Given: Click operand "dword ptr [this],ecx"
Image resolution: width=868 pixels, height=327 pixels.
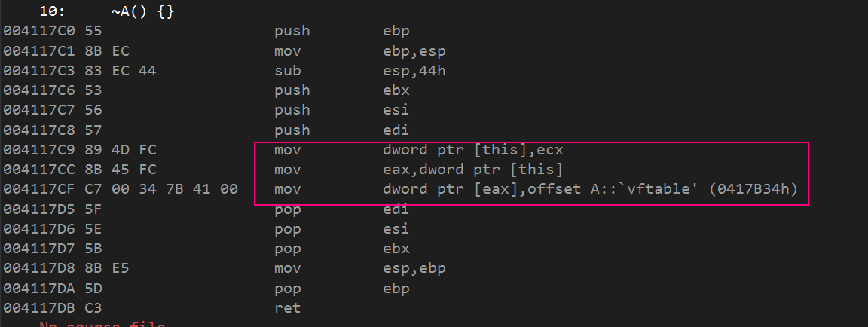Looking at the screenshot, I should 472,150.
